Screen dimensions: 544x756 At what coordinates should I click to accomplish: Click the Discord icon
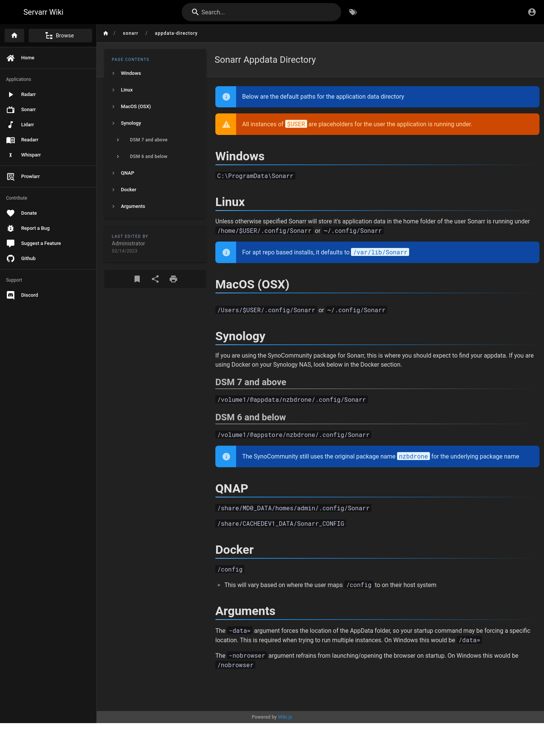point(11,295)
